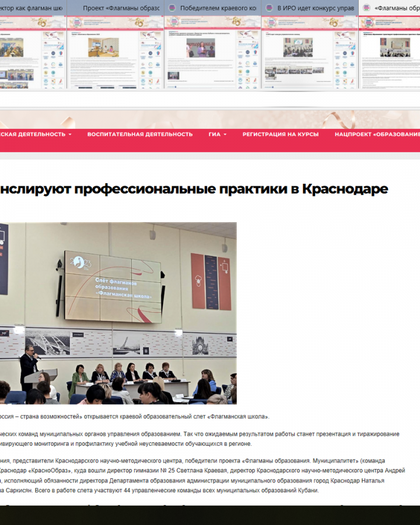Image resolution: width=420 pixels, height=525 pixels.
Task: Click the favicon on the 'В ИРО идет конкурс' tab
Action: pos(269,8)
